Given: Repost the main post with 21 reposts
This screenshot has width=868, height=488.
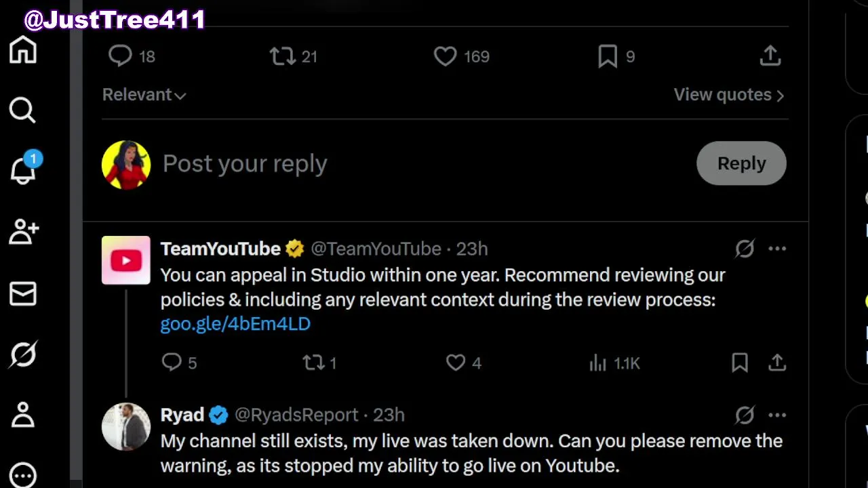Looking at the screenshot, I should click(x=282, y=56).
